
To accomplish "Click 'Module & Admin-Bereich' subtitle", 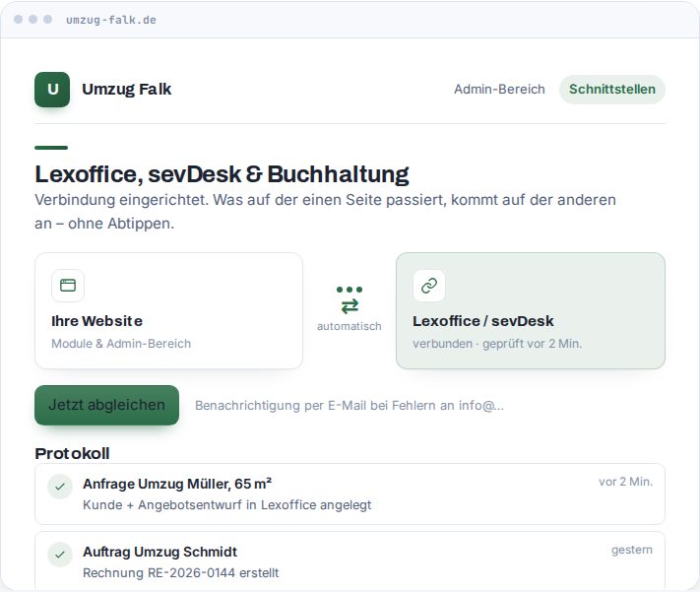I will tap(121, 344).
